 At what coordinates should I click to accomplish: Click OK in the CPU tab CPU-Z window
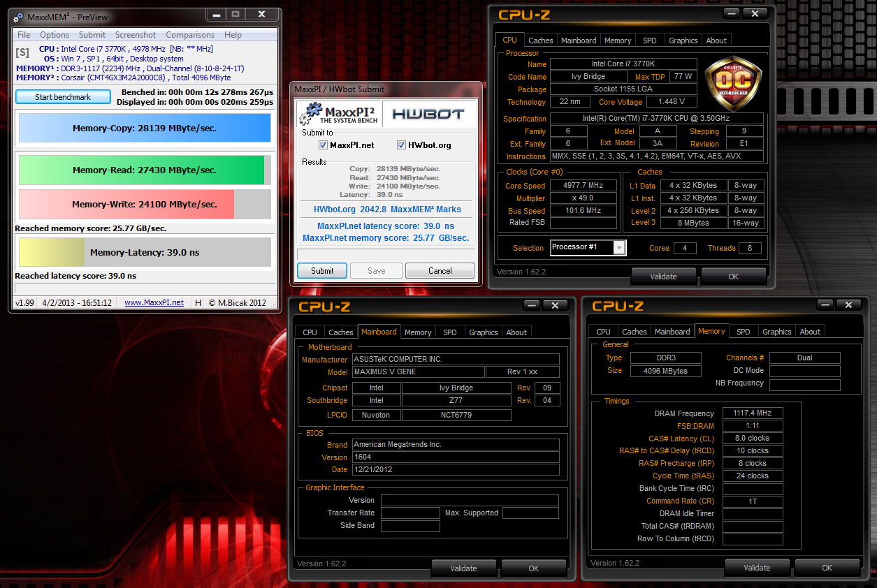[733, 277]
